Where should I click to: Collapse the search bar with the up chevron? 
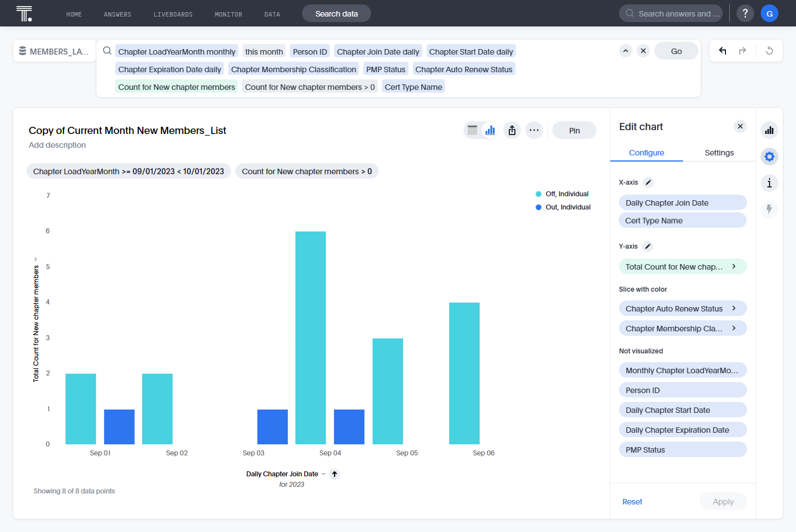pos(626,51)
